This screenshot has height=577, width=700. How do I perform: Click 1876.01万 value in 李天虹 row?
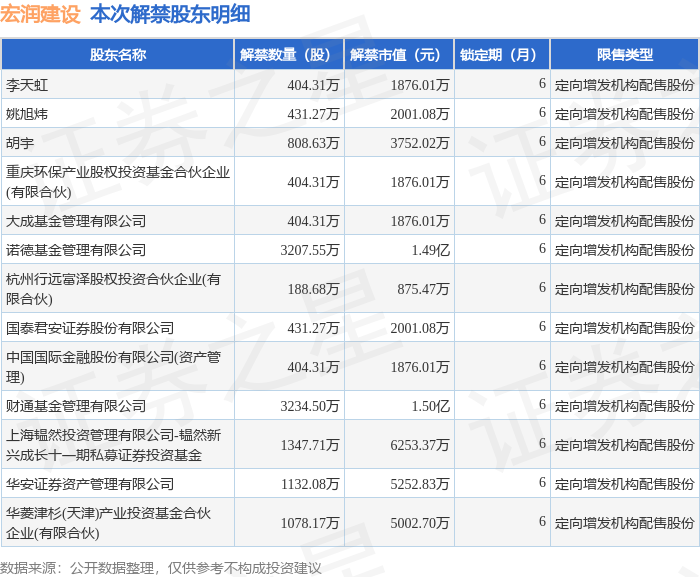point(420,85)
